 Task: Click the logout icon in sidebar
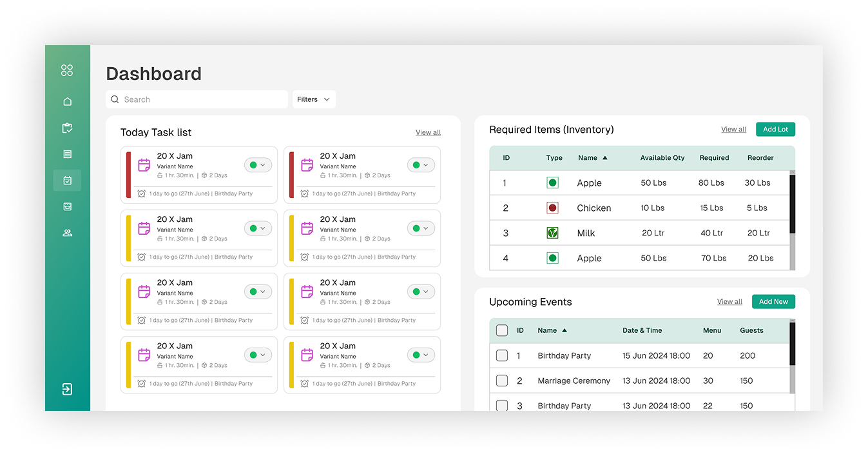coord(67,389)
